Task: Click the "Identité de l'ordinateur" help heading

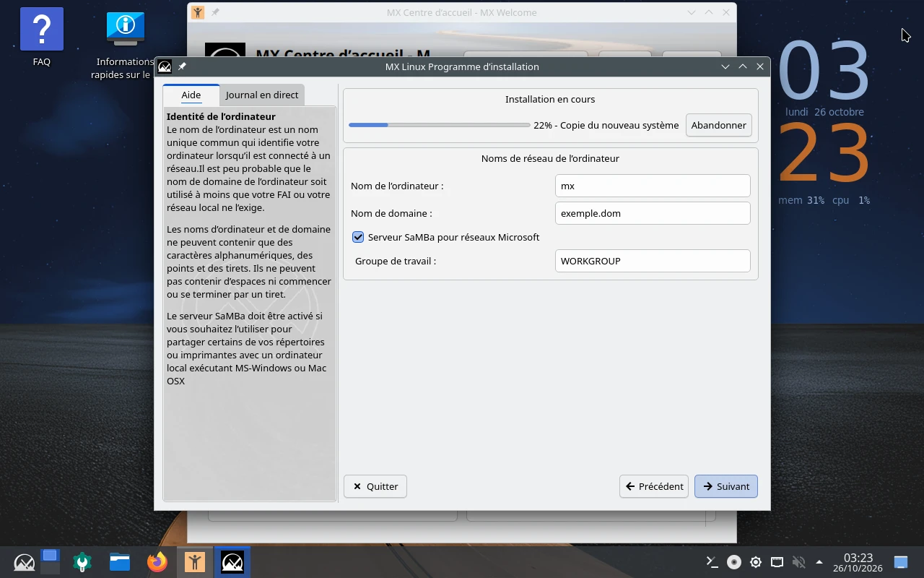Action: tap(221, 116)
